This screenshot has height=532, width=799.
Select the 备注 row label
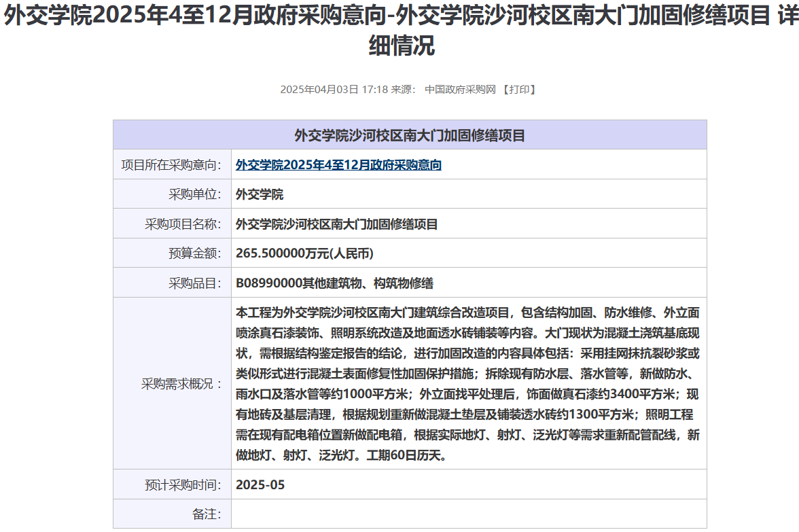pyautogui.click(x=207, y=514)
